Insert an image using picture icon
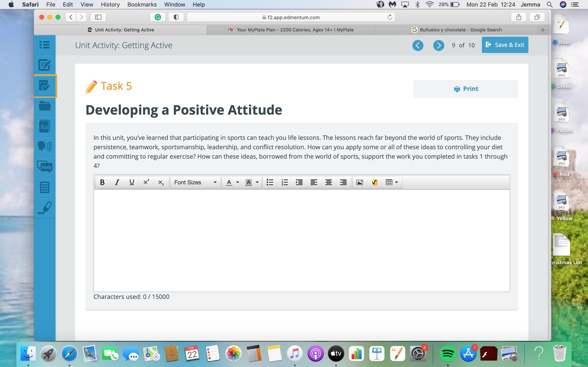The width and height of the screenshot is (588, 367). 360,182
